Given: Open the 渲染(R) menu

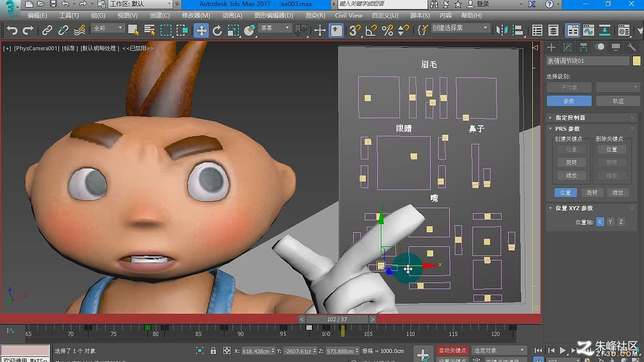Looking at the screenshot, I should [315, 16].
